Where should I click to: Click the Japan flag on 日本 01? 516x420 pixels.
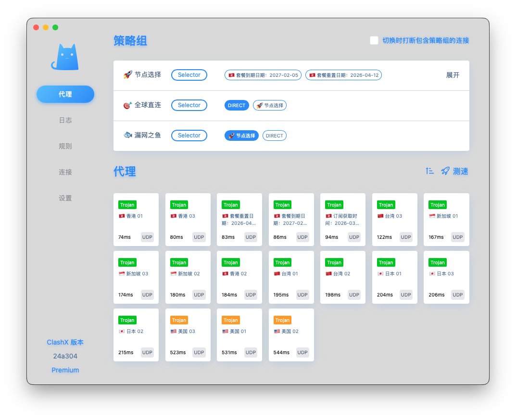[x=380, y=273]
